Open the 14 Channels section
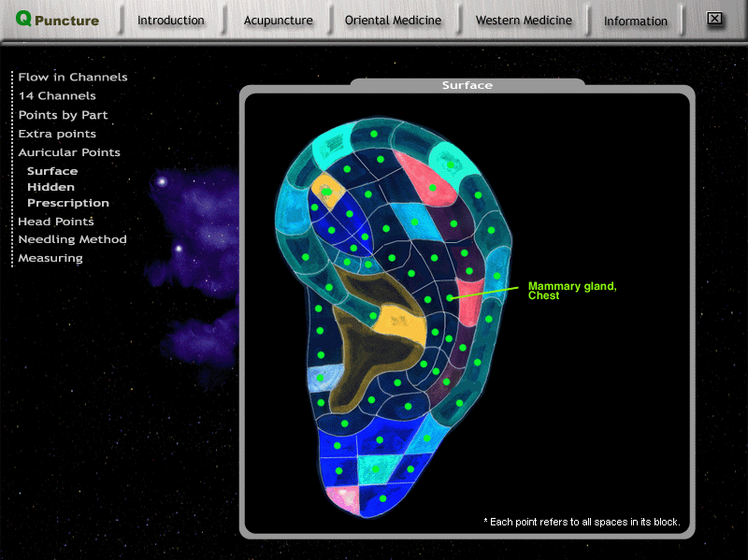The image size is (748, 560). pyautogui.click(x=56, y=96)
